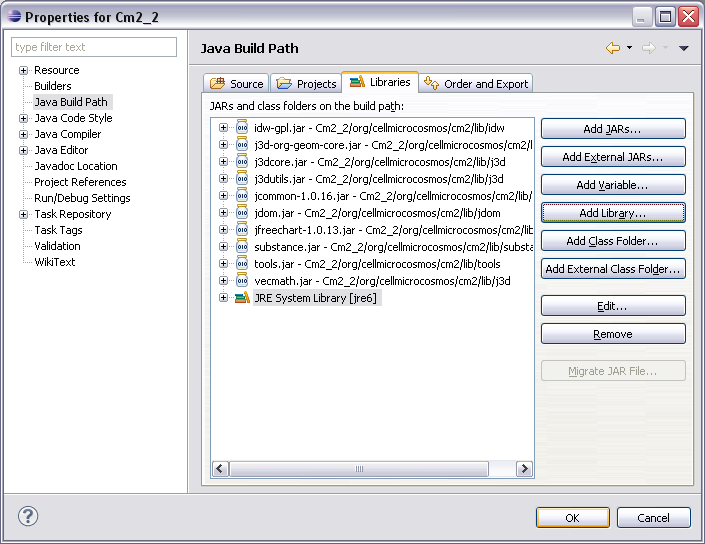This screenshot has height=544, width=705.
Task: Expand the j3dcore.jar entry
Action: (223, 161)
